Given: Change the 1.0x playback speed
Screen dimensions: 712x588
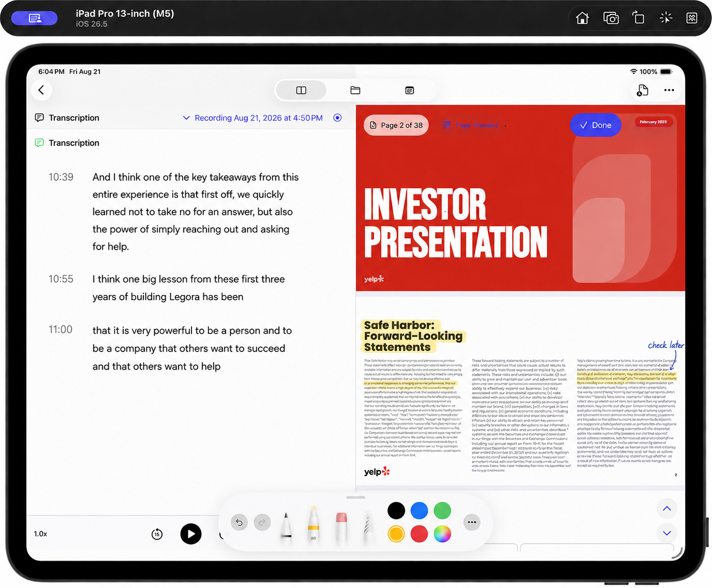Looking at the screenshot, I should pyautogui.click(x=41, y=534).
